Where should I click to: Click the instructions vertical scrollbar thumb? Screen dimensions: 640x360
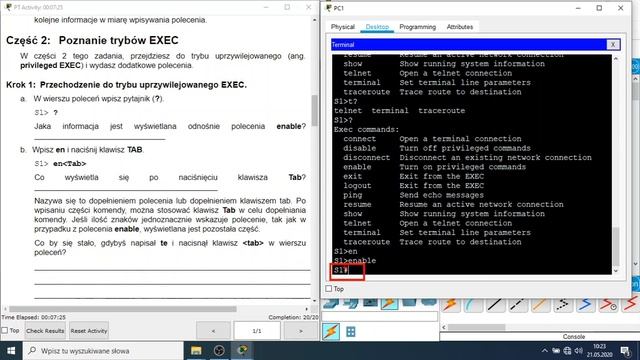coord(314,111)
